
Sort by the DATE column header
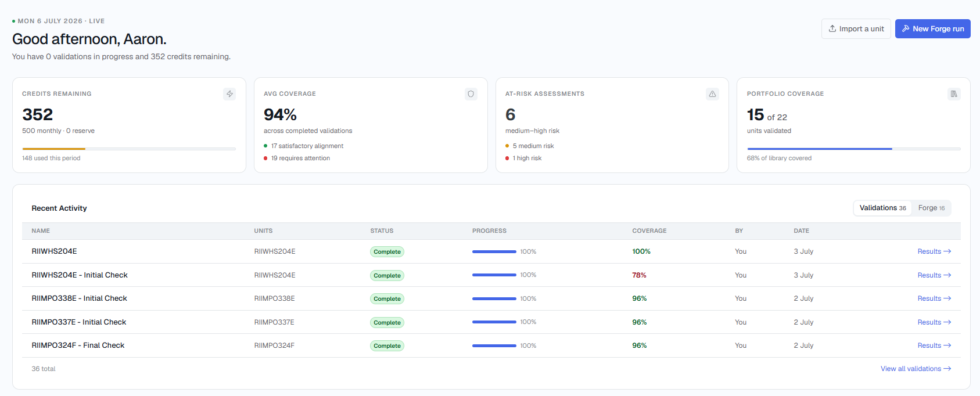pos(802,231)
